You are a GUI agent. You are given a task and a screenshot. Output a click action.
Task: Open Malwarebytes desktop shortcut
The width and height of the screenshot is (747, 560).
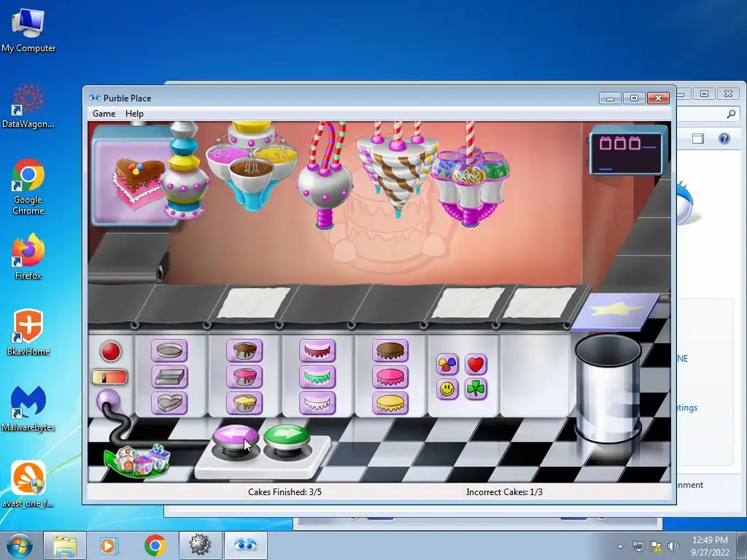[28, 408]
